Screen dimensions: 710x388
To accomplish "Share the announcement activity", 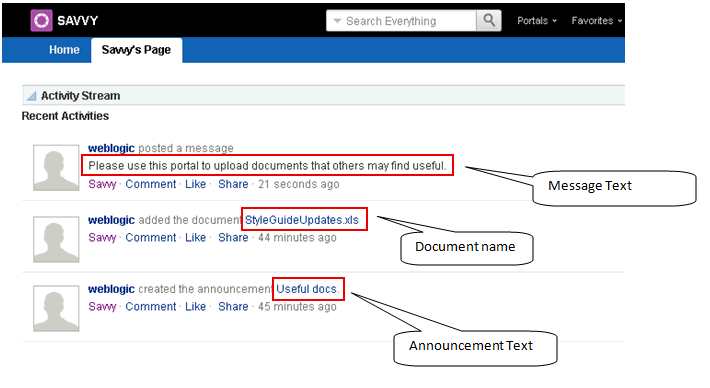I will pos(233,307).
